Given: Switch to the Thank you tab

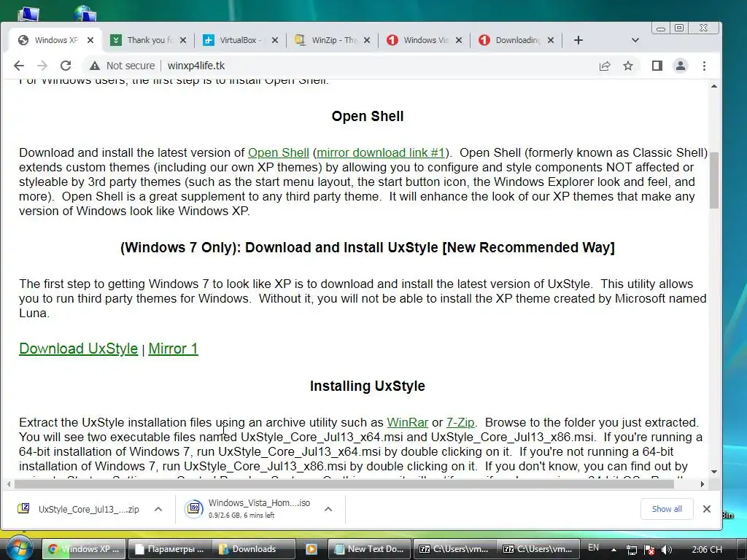Looking at the screenshot, I should coord(147,41).
